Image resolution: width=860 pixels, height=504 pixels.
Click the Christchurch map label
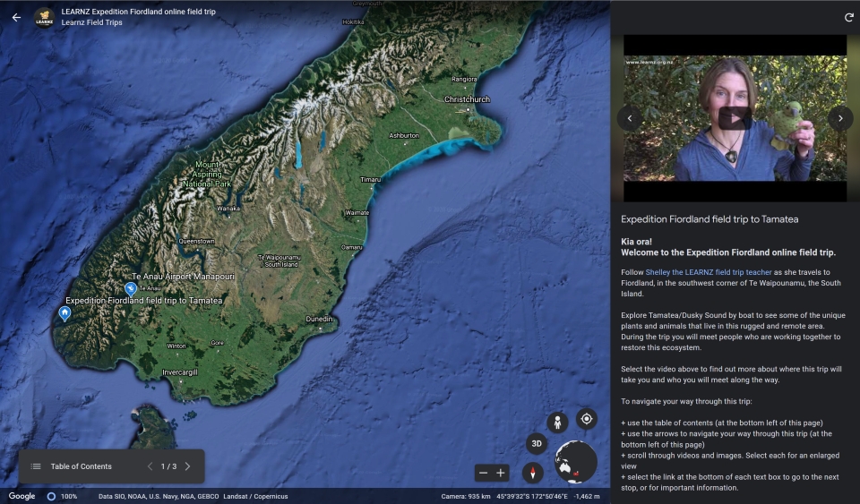click(x=467, y=99)
